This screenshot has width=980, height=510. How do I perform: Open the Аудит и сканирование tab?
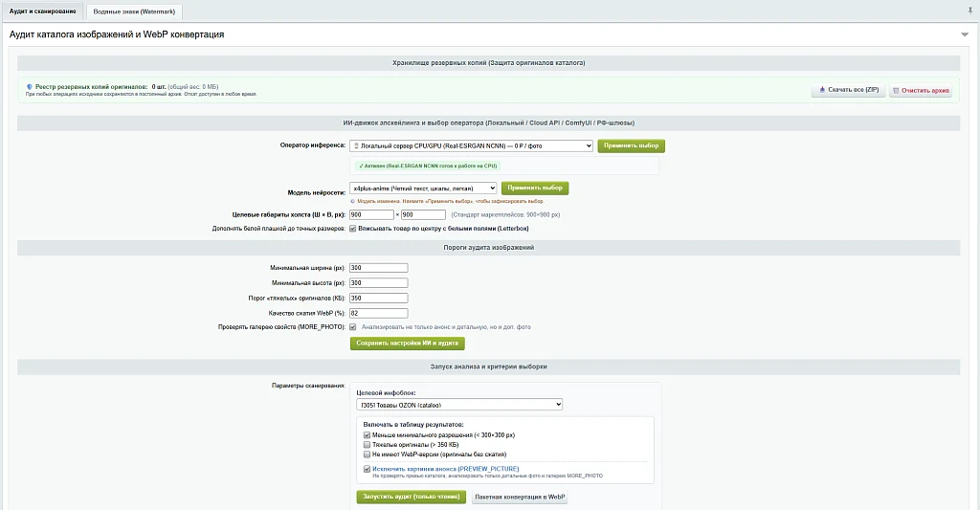point(42,11)
